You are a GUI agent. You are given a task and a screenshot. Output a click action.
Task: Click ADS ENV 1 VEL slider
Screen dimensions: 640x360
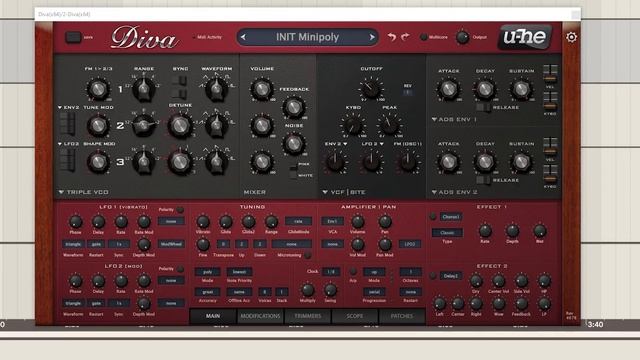coord(550,74)
